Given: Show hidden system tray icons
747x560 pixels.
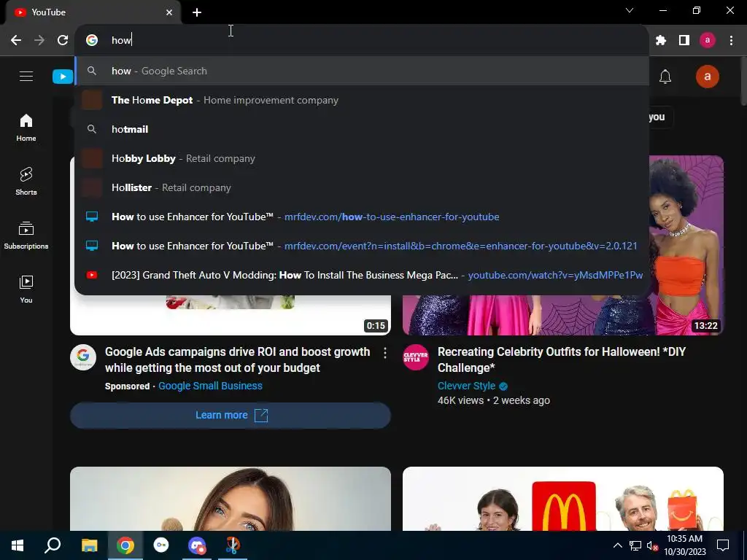Looking at the screenshot, I should (x=617, y=545).
